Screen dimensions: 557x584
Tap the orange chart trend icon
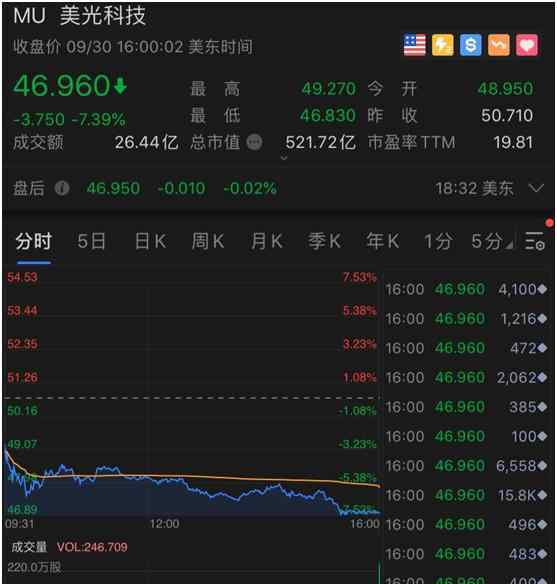click(499, 45)
